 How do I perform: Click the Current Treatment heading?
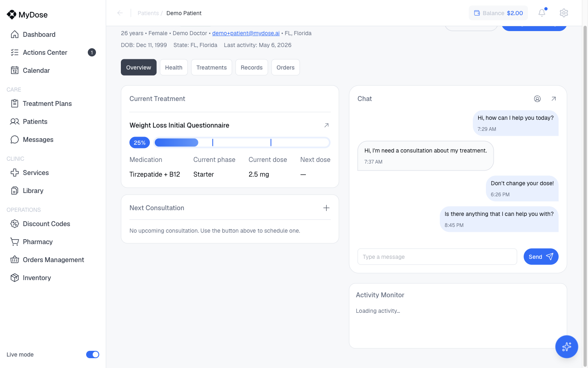157,99
